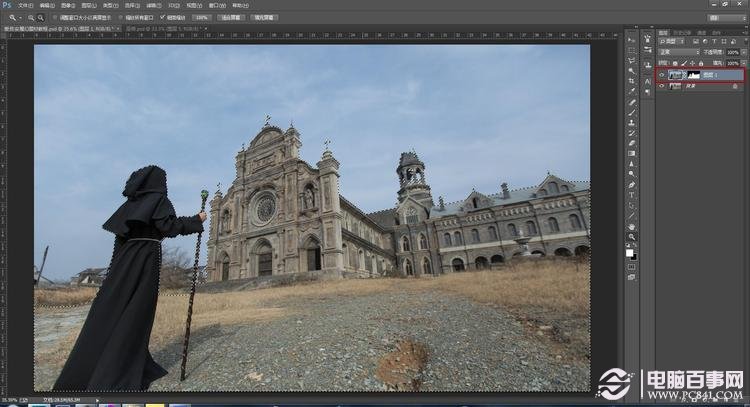Open the layer filter type dropdown
The image size is (750, 407).
click(x=669, y=43)
